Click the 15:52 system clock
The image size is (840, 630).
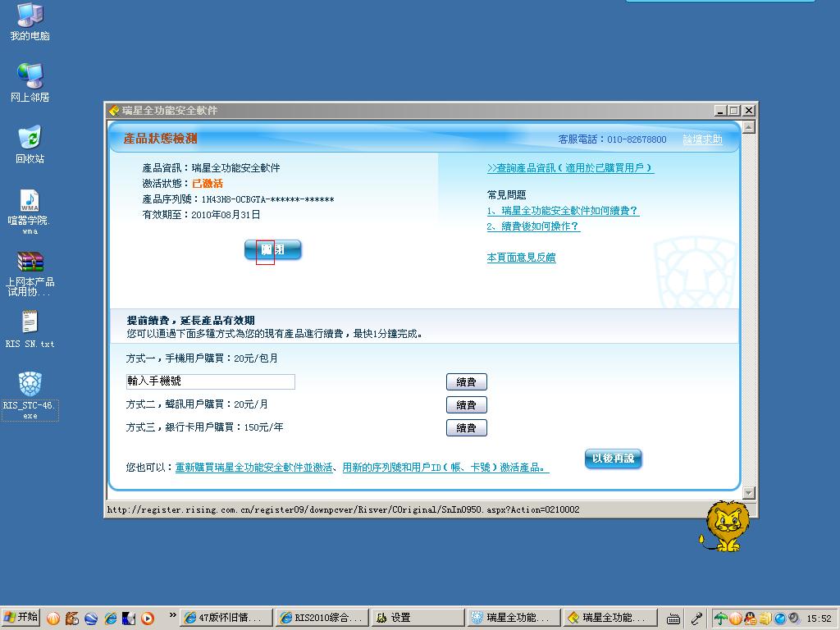point(819,619)
